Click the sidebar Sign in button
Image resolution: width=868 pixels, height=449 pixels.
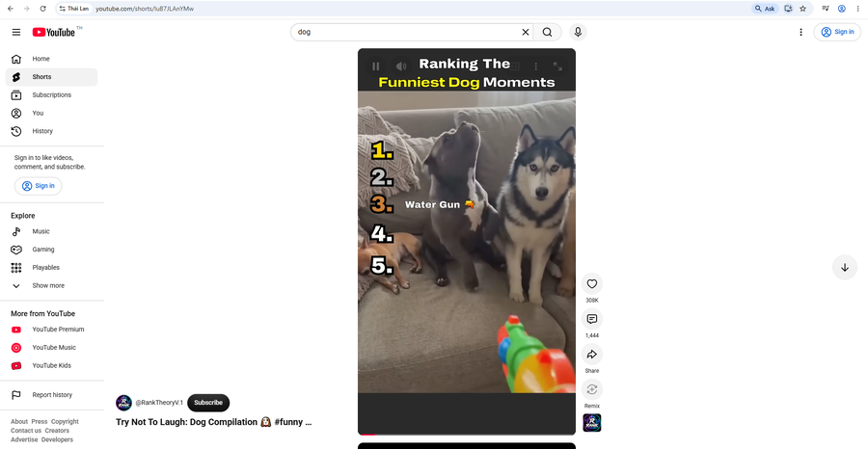pos(39,186)
